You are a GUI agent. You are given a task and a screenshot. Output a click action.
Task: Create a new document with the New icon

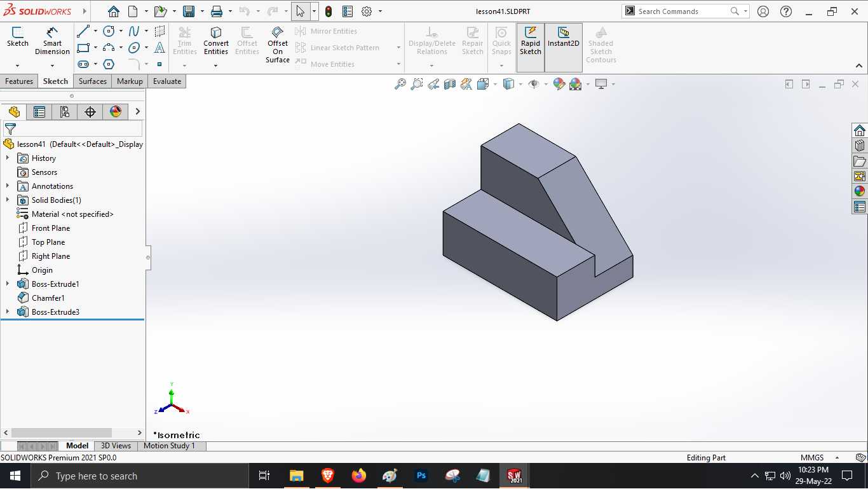click(133, 11)
